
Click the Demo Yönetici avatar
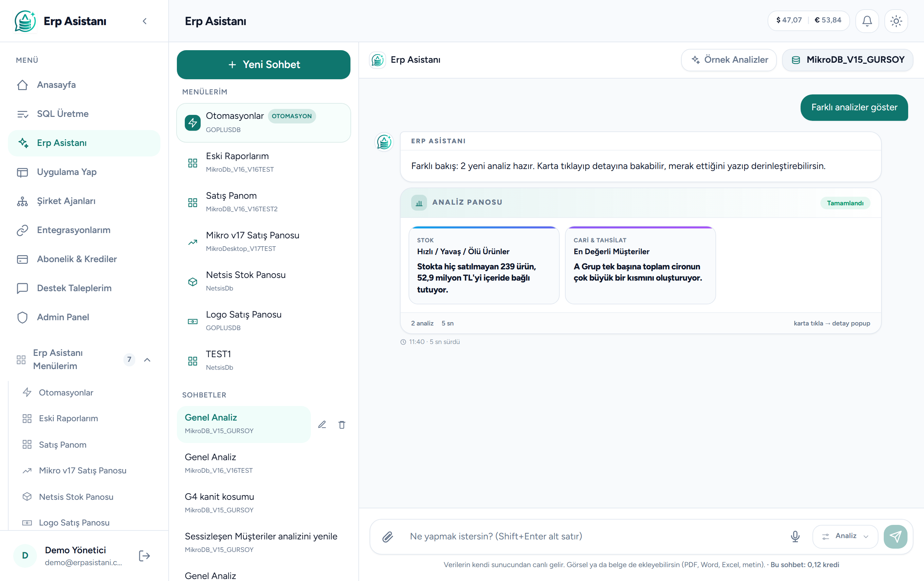25,556
